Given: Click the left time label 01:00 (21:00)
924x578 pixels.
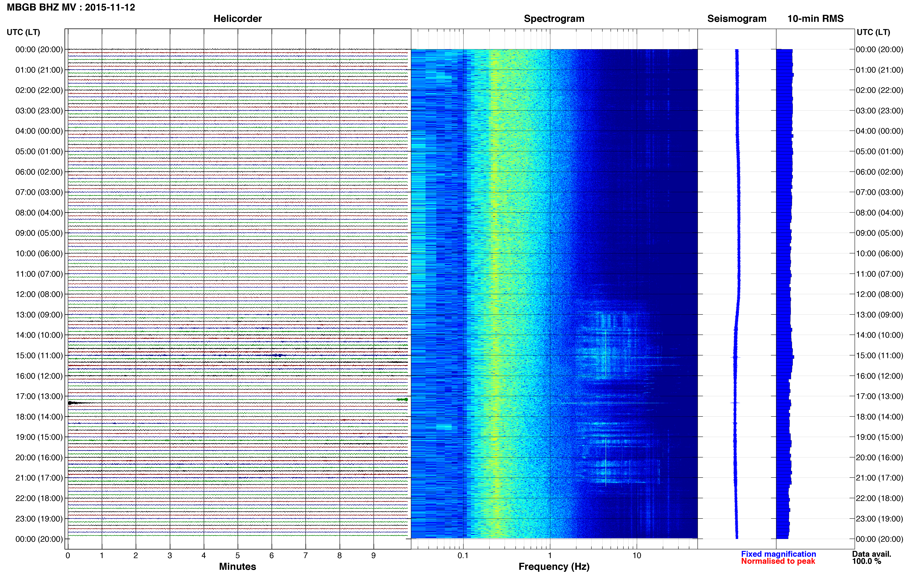Looking at the screenshot, I should pos(39,70).
